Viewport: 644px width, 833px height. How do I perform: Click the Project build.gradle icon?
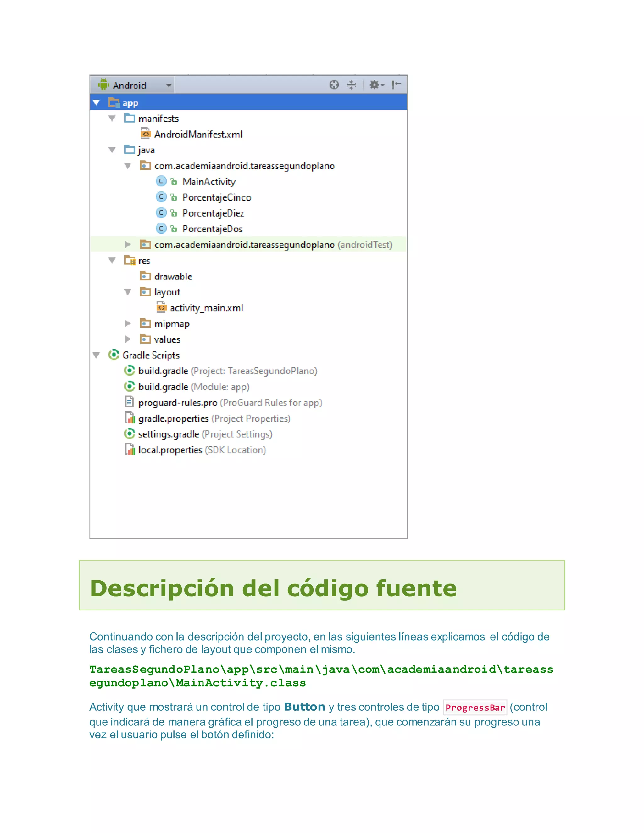point(130,370)
